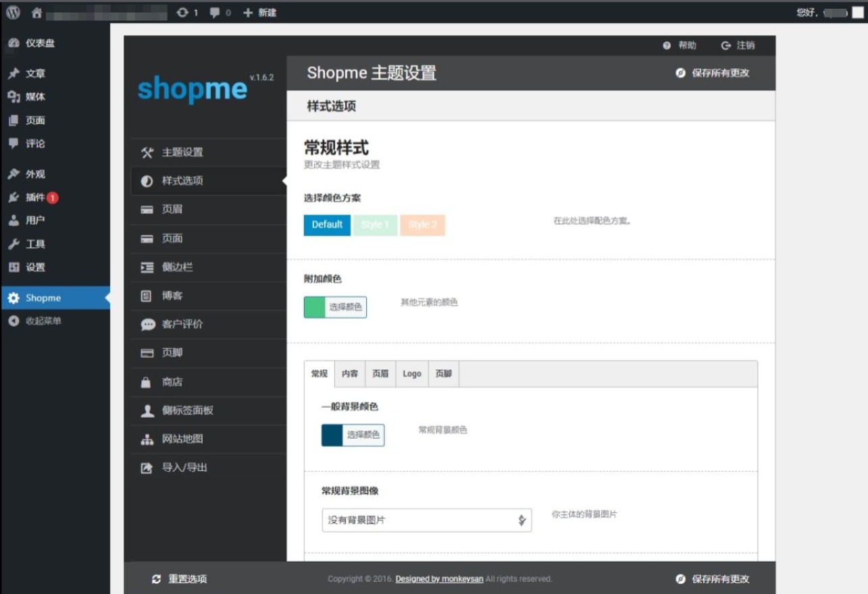
Task: Open 客户评价 testimonials section
Action: click(x=208, y=324)
